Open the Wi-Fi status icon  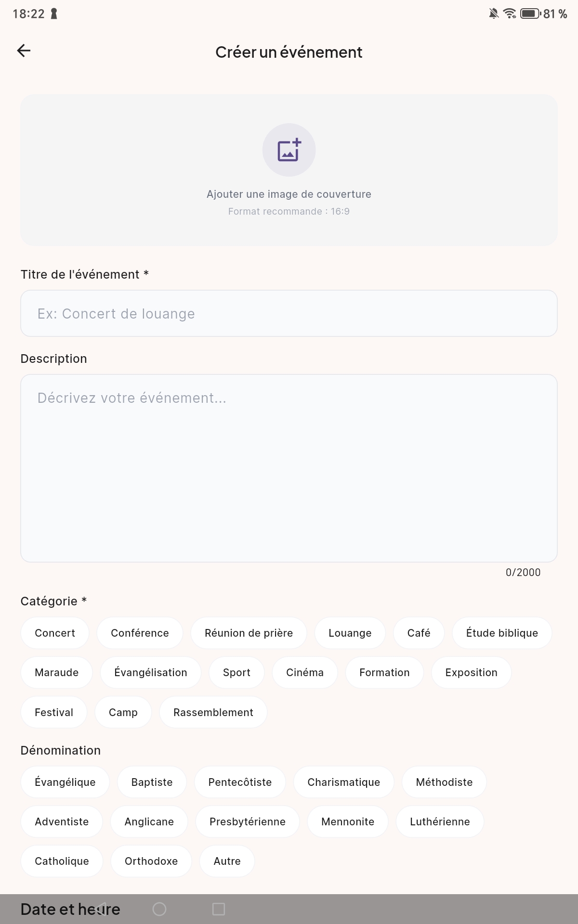tap(509, 13)
